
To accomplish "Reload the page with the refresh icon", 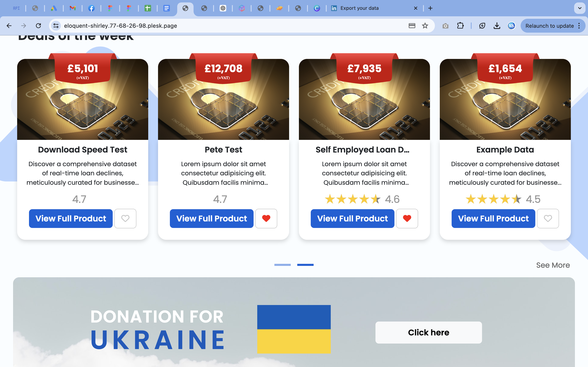I will 38,26.
